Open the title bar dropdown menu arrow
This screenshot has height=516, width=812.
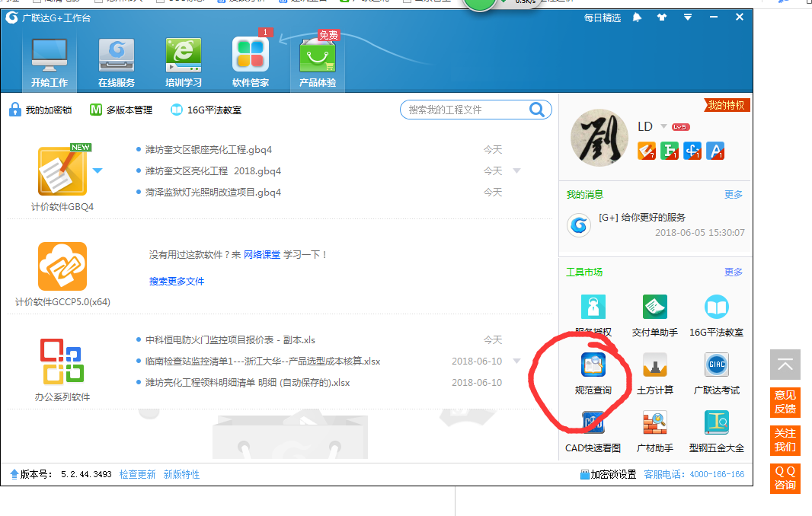click(688, 17)
